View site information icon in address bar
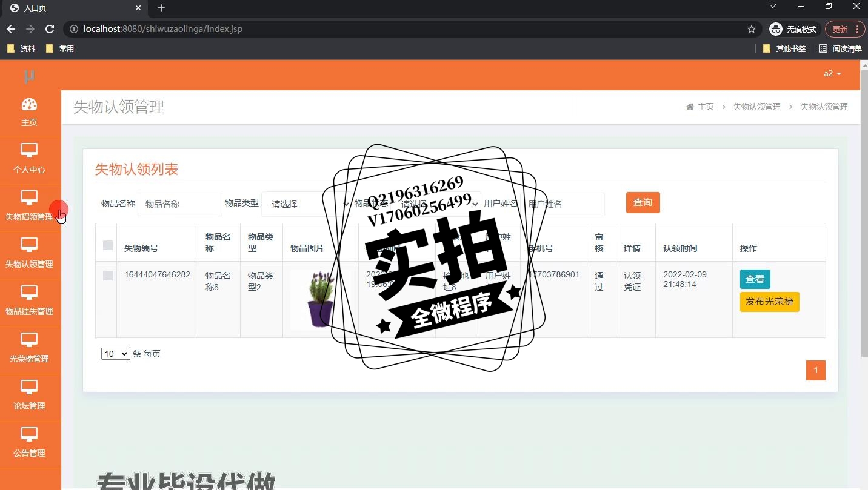Screen dimensions: 868x490 [73, 29]
